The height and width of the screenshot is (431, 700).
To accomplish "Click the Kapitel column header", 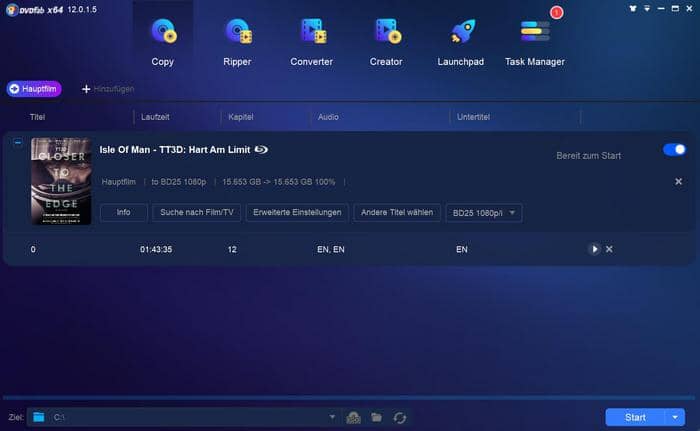I will click(241, 117).
